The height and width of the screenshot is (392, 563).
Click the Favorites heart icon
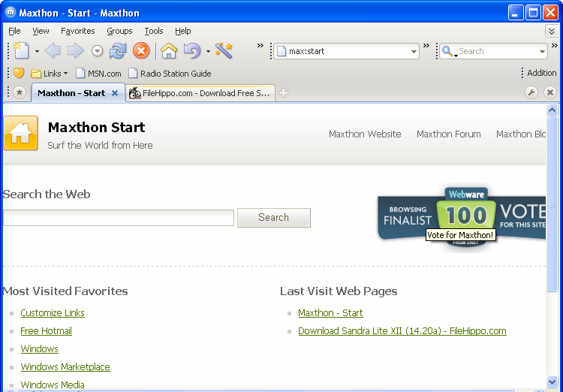pyautogui.click(x=19, y=73)
